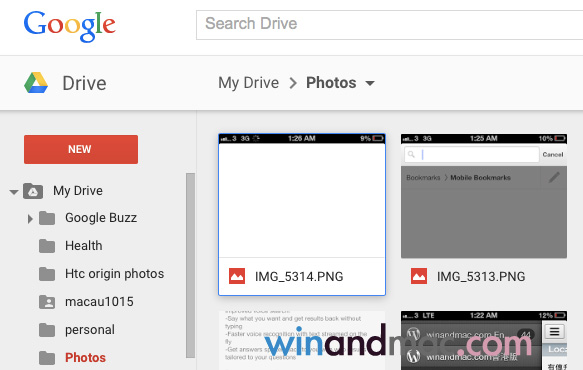The height and width of the screenshot is (370, 583).
Task: Click the Google Drive triangle logo
Action: pos(36,83)
